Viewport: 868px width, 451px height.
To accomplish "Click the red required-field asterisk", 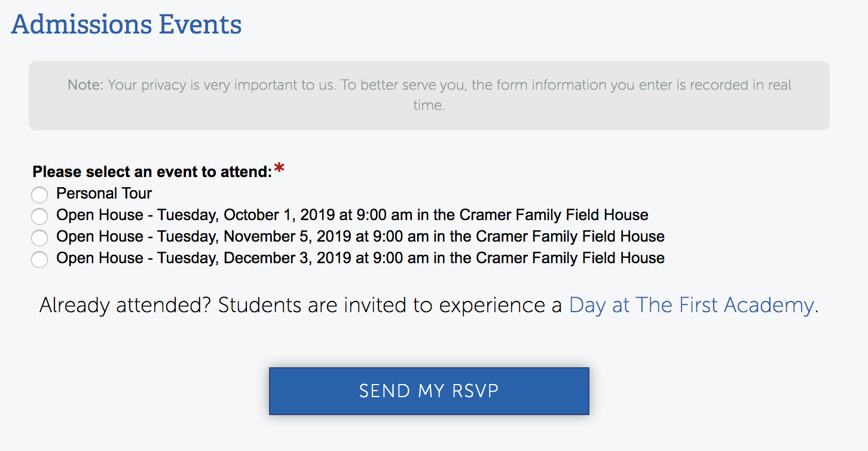I will click(279, 170).
